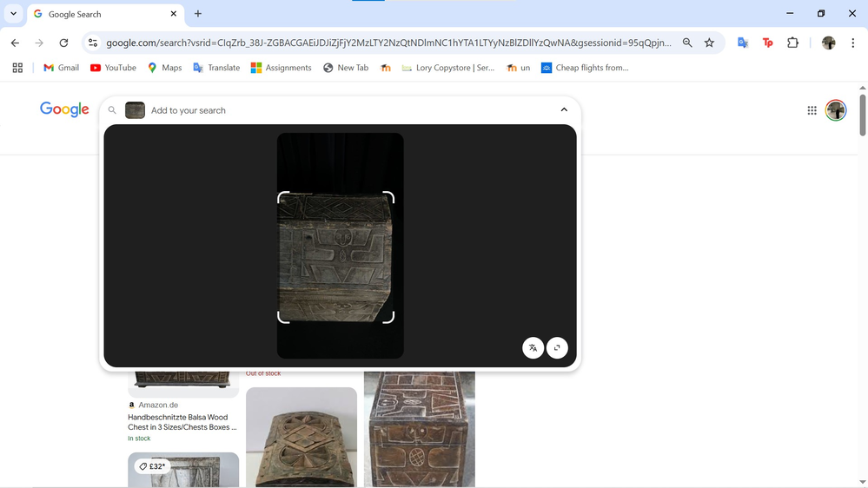This screenshot has width=868, height=488.
Task: Open the Chrome extensions puzzle icon
Action: pyautogui.click(x=792, y=43)
